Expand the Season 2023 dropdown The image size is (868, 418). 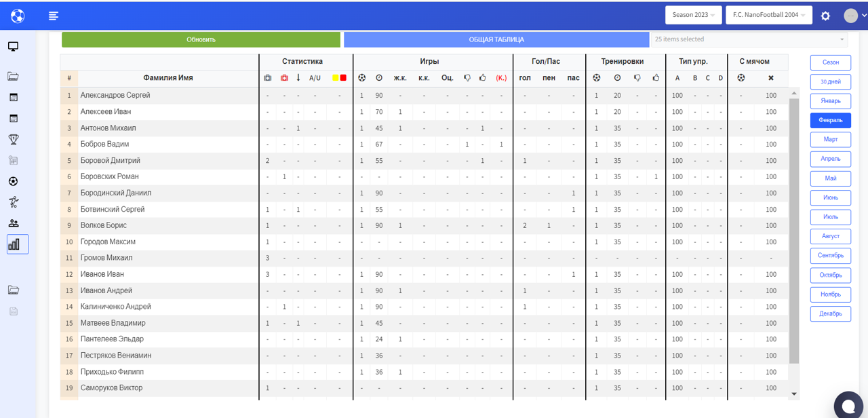point(694,15)
